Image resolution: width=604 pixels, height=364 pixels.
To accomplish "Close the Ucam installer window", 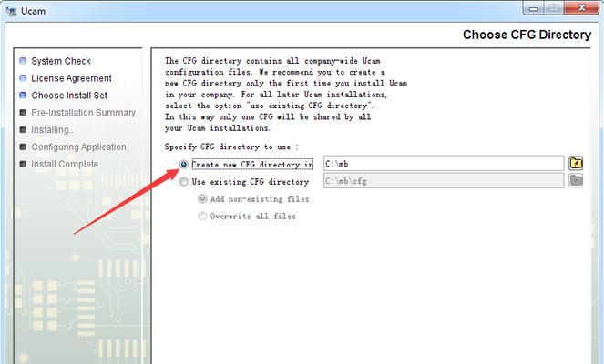I will tap(581, 7).
